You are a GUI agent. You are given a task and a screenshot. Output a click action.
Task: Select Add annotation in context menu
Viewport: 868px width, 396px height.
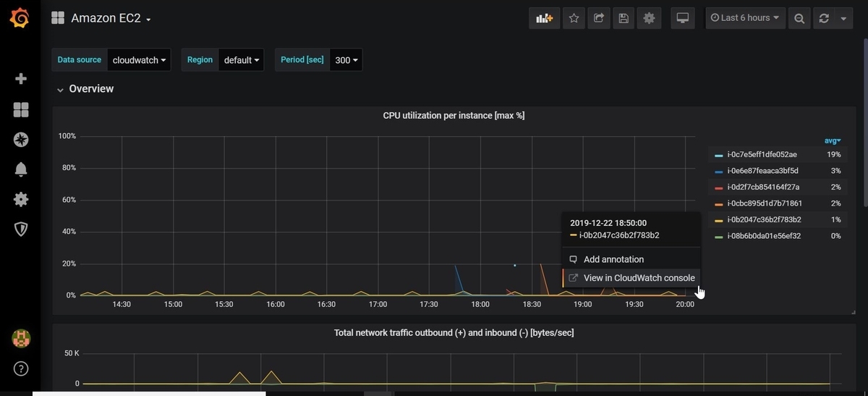tap(613, 259)
